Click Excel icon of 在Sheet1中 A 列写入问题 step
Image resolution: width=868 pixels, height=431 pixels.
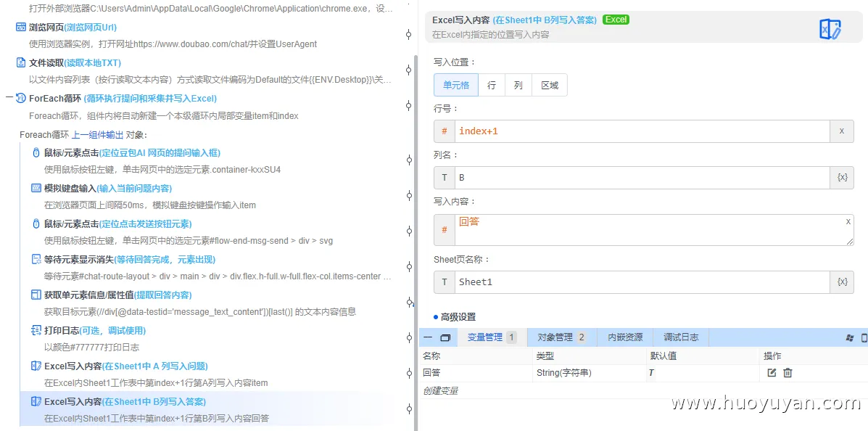pyautogui.click(x=36, y=366)
